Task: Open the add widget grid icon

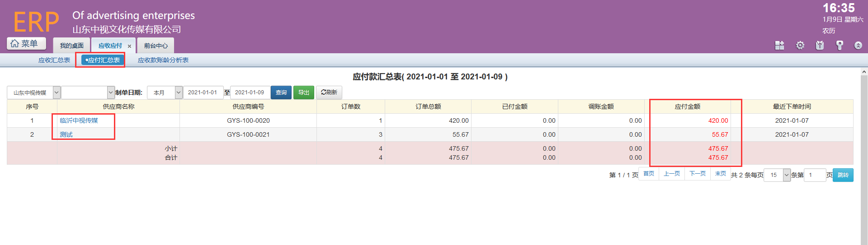Action: pos(779,45)
